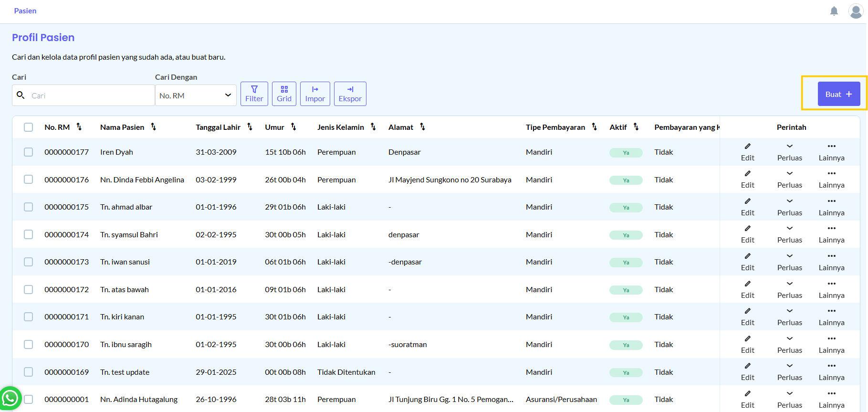Viewport: 868px width, 412px height.
Task: Sort table by No. RM column
Action: point(79,127)
